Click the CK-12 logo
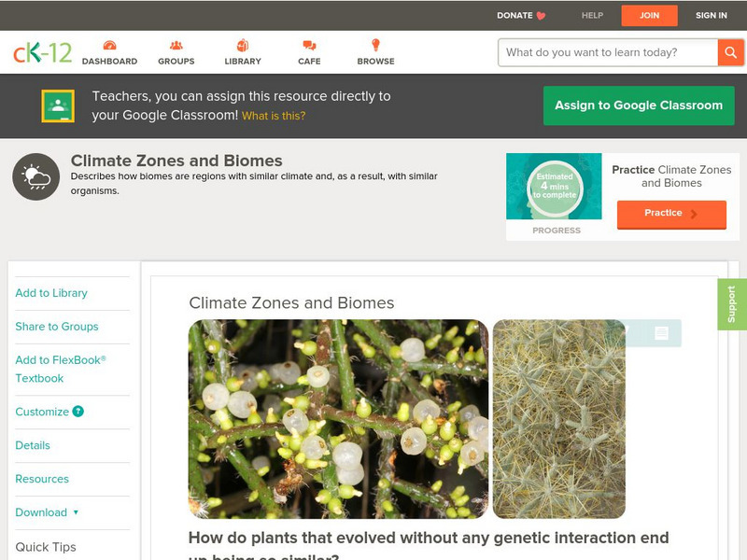 click(x=42, y=53)
